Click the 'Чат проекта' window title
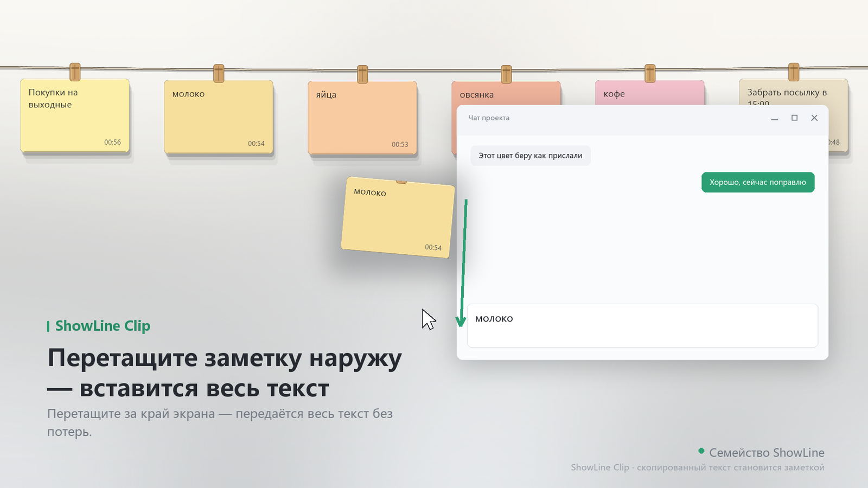868x488 pixels. (x=489, y=118)
